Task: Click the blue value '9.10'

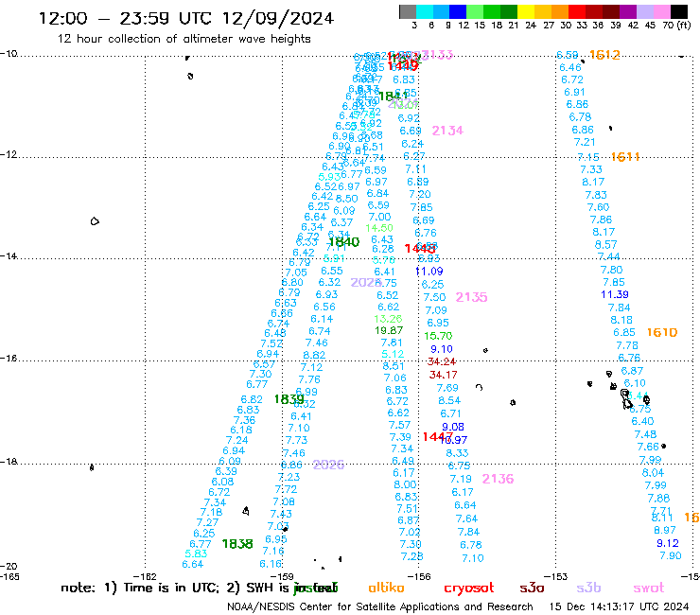Action: click(x=442, y=349)
